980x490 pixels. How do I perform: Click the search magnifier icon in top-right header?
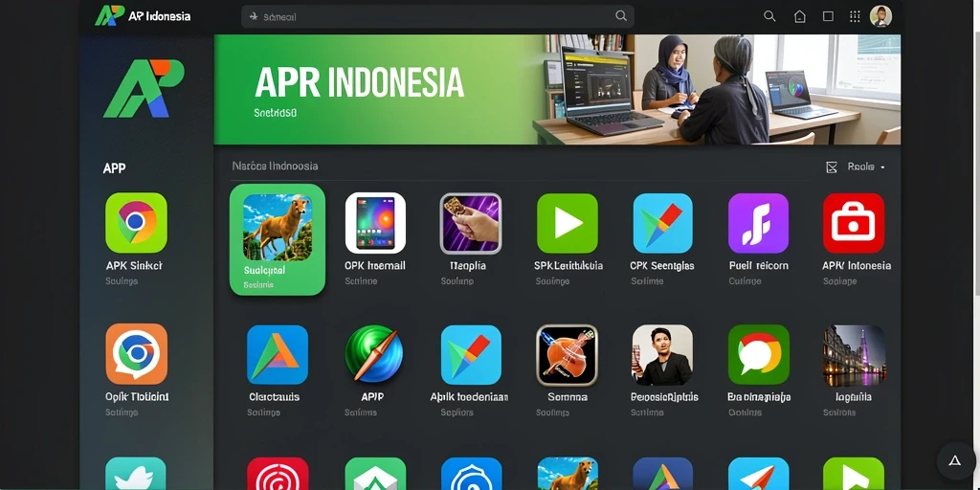pos(769,16)
